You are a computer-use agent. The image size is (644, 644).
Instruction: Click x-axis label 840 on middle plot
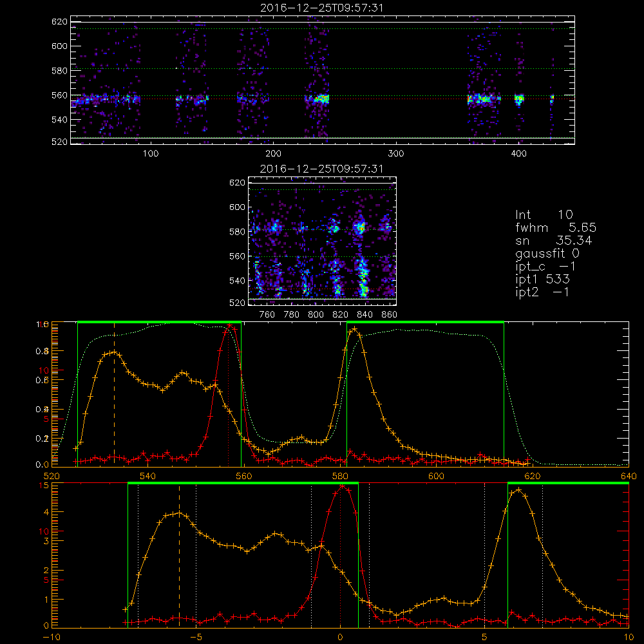pyautogui.click(x=365, y=315)
